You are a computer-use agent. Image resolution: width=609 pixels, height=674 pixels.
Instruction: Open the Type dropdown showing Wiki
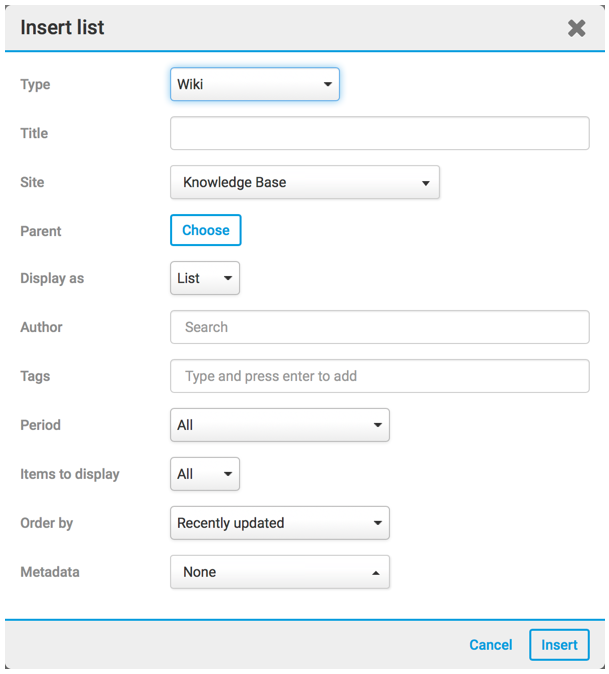[x=255, y=85]
